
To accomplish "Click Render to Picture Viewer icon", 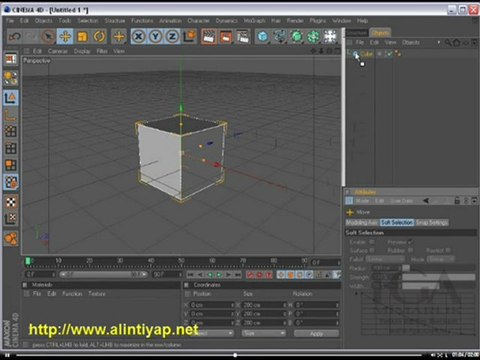I will pyautogui.click(x=226, y=36).
